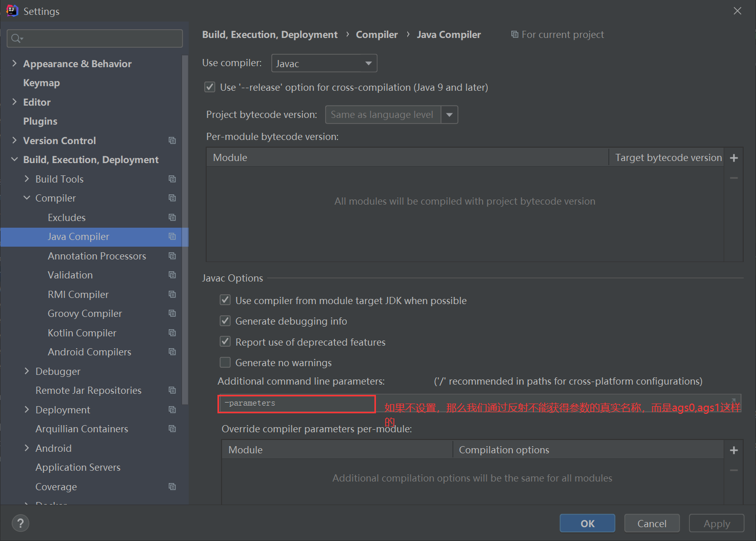Click project-scope icon beside Deployment
The image size is (756, 541).
point(172,410)
